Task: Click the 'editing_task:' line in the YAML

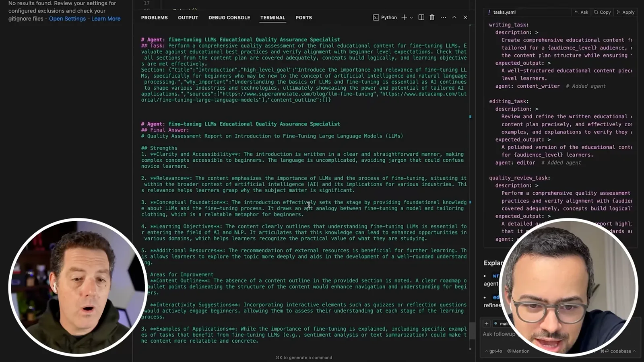Action: click(509, 101)
